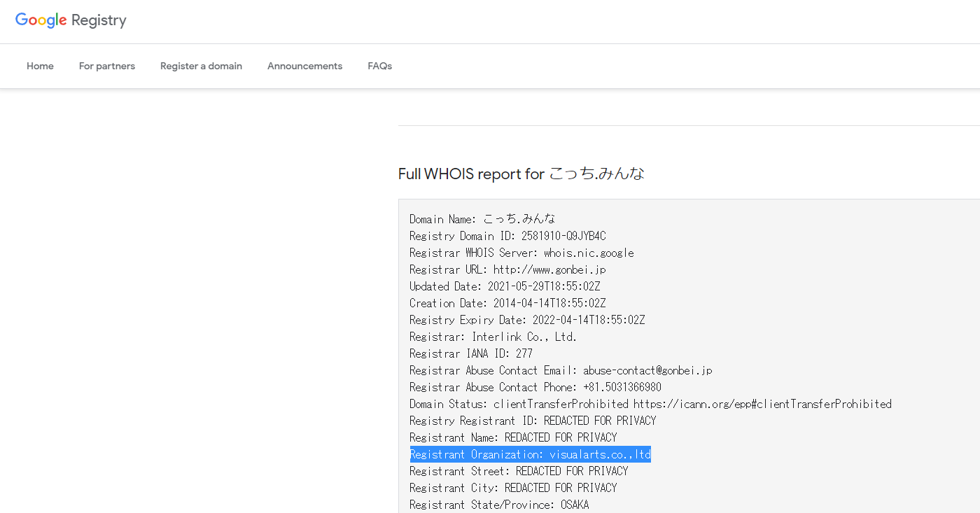The width and height of the screenshot is (980, 513).
Task: Click the Google Registry logo
Action: coord(71,20)
